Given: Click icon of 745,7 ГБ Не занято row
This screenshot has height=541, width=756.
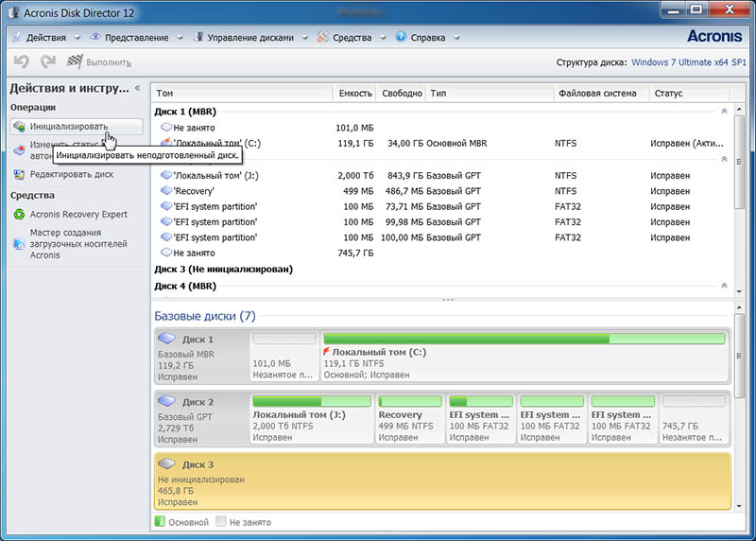Looking at the screenshot, I should click(x=166, y=253).
